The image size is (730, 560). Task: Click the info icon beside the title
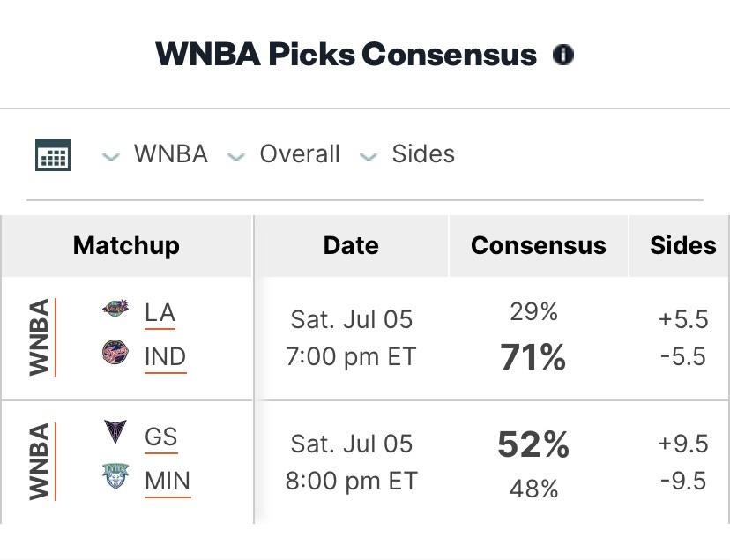(x=562, y=55)
